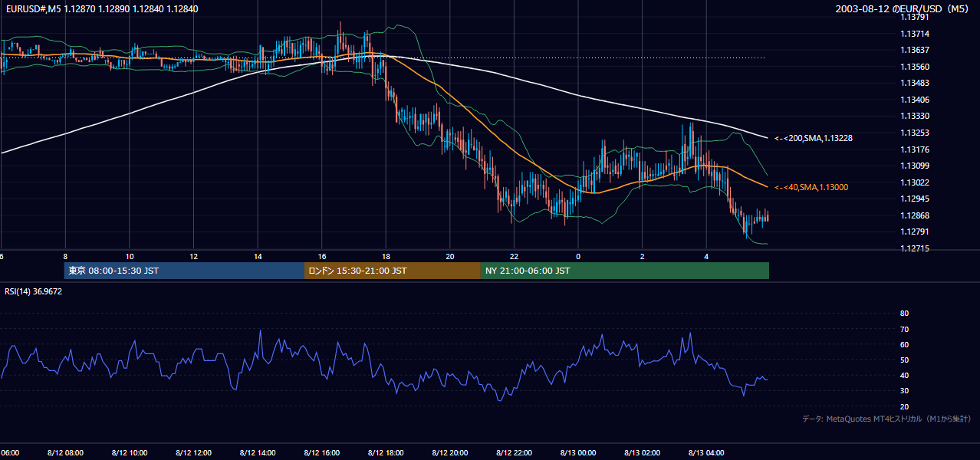Click the MetaQuotes MT4ヒストリカル data credit
Viewport: 980px width, 460px height.
887,419
